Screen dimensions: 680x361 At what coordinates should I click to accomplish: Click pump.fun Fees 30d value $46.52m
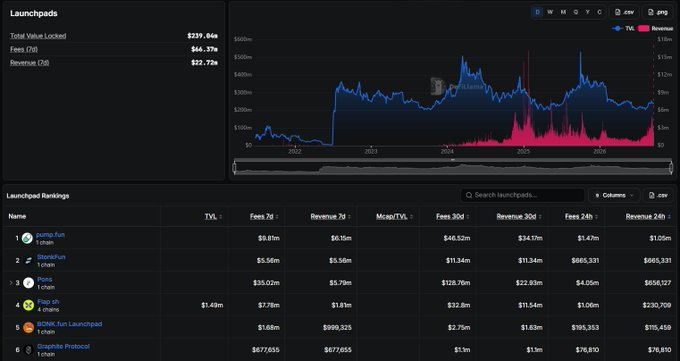coord(457,238)
